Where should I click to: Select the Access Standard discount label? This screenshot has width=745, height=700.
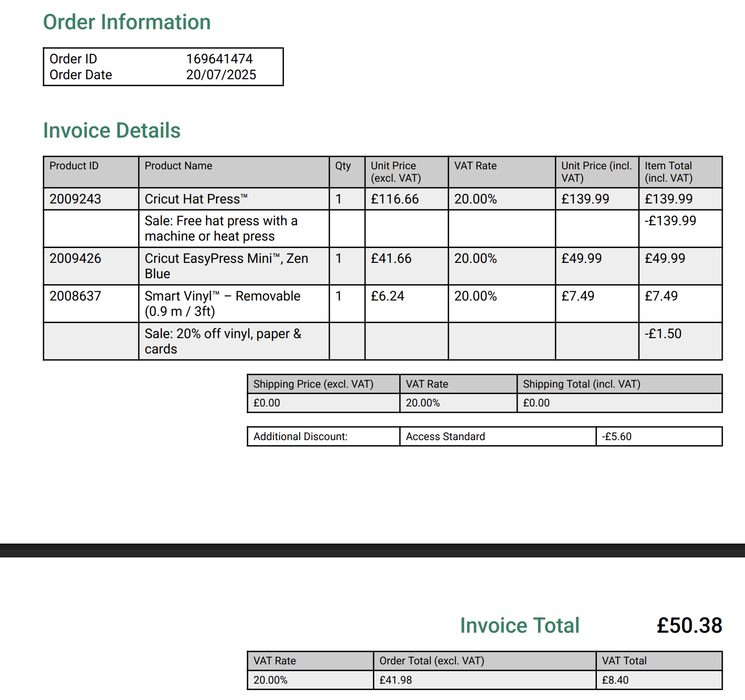(x=445, y=437)
